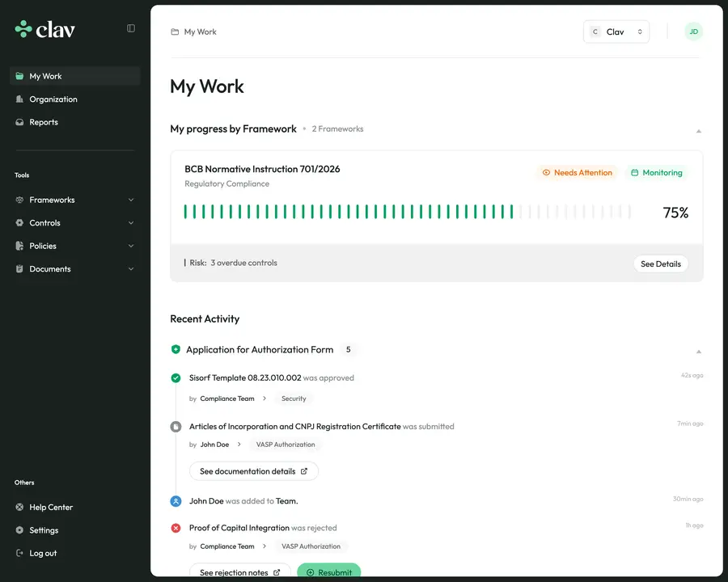
Task: Expand the Documents menu chevron
Action: click(x=131, y=268)
